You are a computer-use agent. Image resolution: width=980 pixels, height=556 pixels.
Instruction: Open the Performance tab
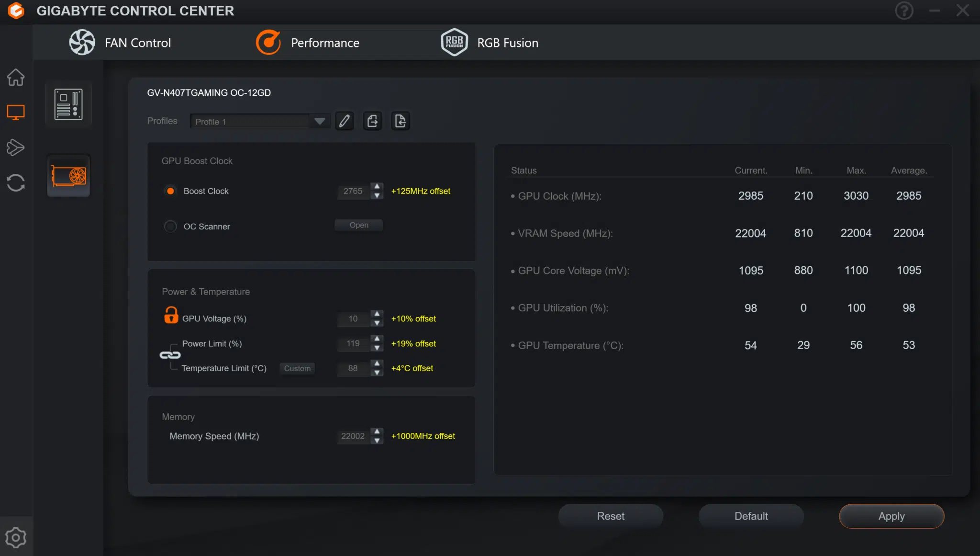(x=307, y=43)
